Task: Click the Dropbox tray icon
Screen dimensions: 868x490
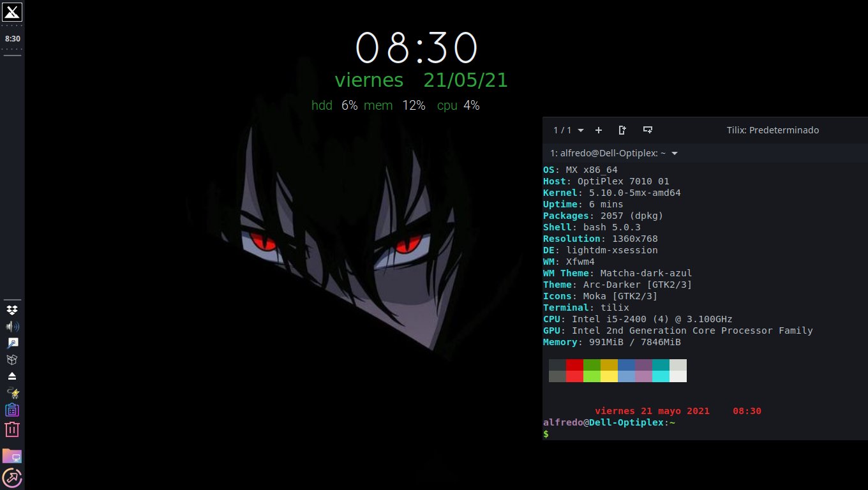Action: tap(12, 310)
